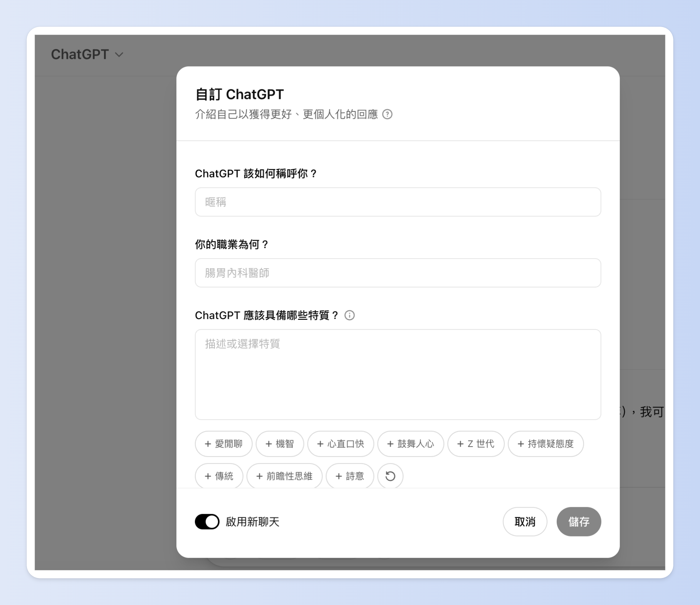Screen dimensions: 700x605
Task: Click the help icon beside the dialog subtitle
Action: point(387,114)
